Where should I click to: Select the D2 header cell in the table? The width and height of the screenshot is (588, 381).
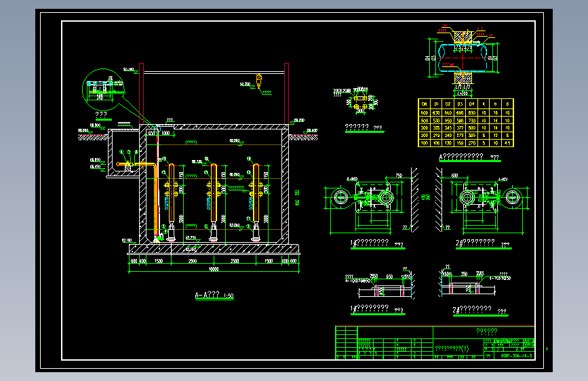pyautogui.click(x=448, y=104)
